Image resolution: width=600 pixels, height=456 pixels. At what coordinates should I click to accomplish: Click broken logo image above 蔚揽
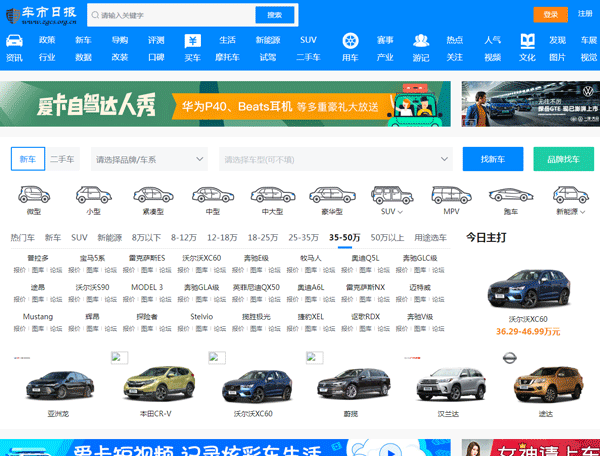(315, 358)
